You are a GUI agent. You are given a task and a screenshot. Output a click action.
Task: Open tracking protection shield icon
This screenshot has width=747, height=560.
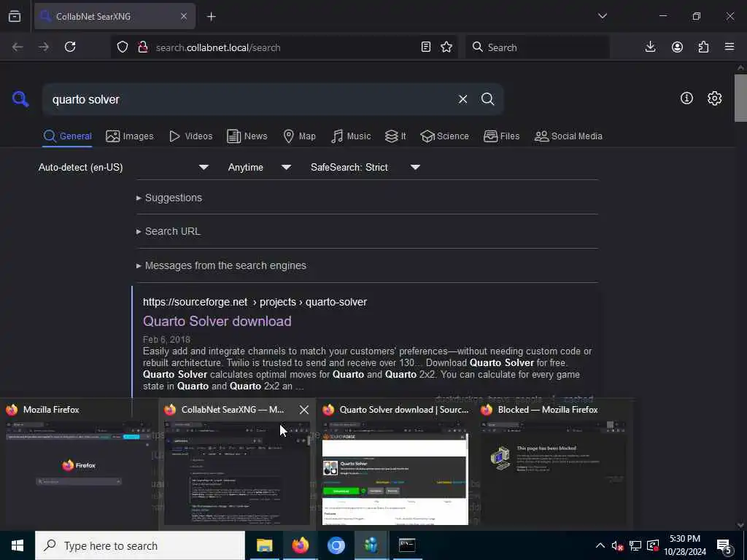click(123, 47)
